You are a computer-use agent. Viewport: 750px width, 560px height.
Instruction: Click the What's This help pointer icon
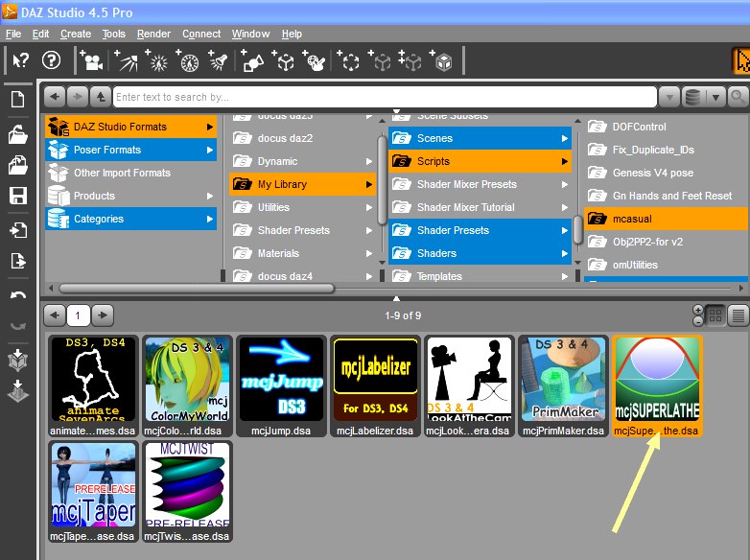point(20,60)
